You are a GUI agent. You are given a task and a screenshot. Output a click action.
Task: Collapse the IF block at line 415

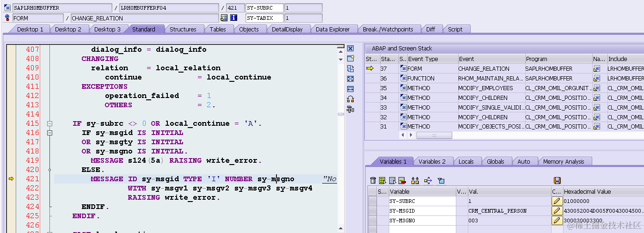pos(50,123)
